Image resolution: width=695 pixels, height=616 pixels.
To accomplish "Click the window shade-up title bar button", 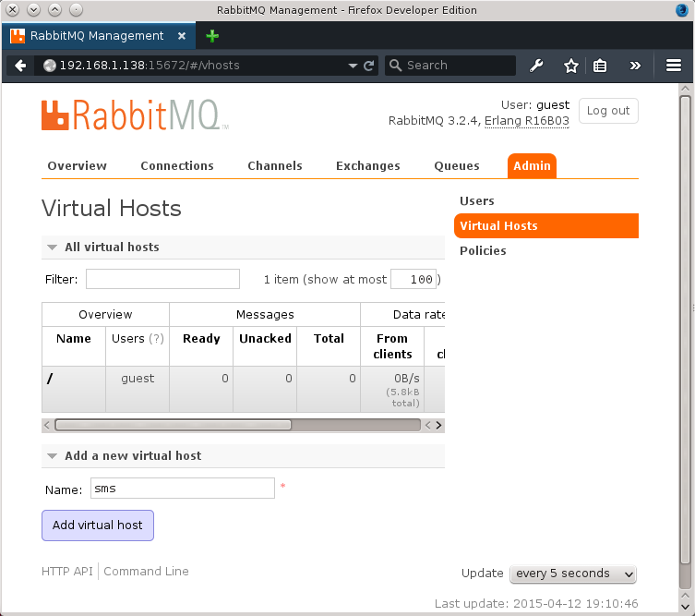I will (x=55, y=10).
